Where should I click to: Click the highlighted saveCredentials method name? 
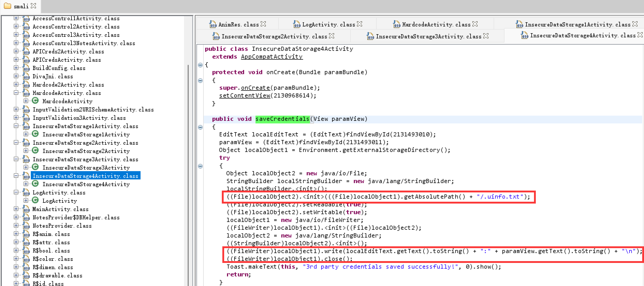[x=282, y=119]
